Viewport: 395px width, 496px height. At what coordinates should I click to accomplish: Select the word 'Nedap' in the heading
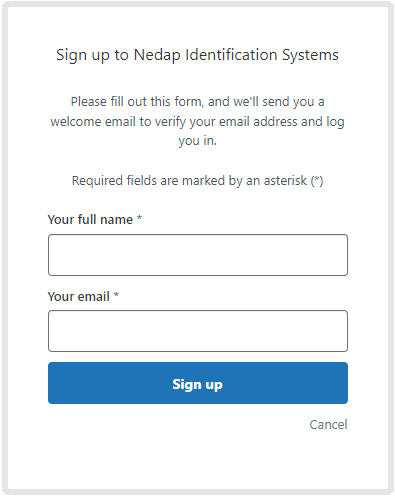[x=157, y=55]
